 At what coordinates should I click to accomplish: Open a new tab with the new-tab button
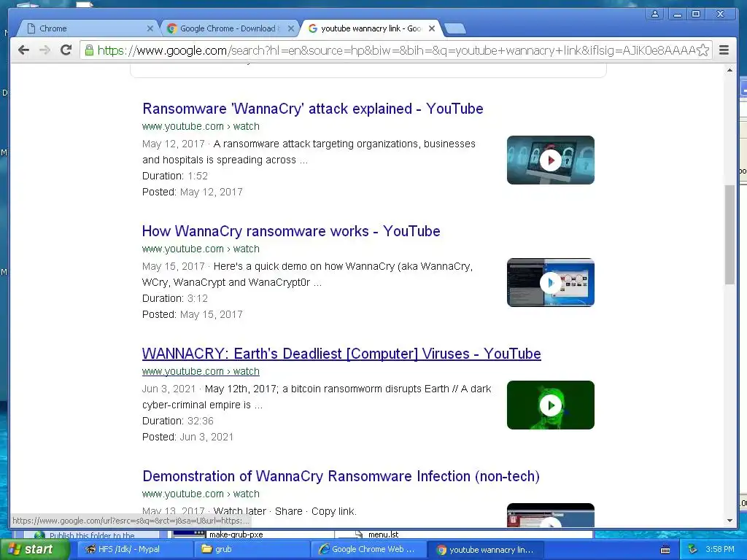click(455, 29)
